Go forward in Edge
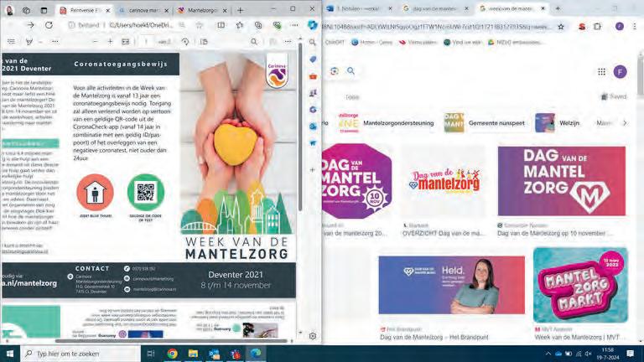Viewport: 644px width, 362px height. tap(30, 25)
